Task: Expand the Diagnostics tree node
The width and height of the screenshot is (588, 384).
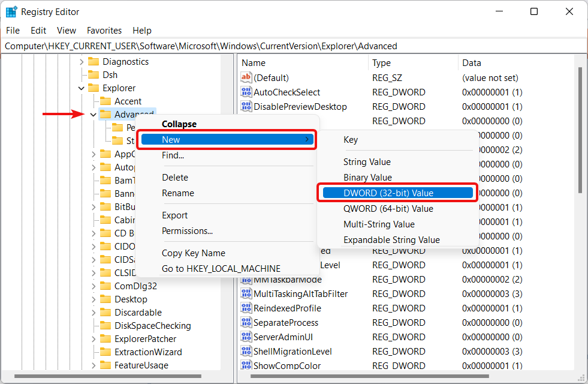Action: tap(82, 62)
